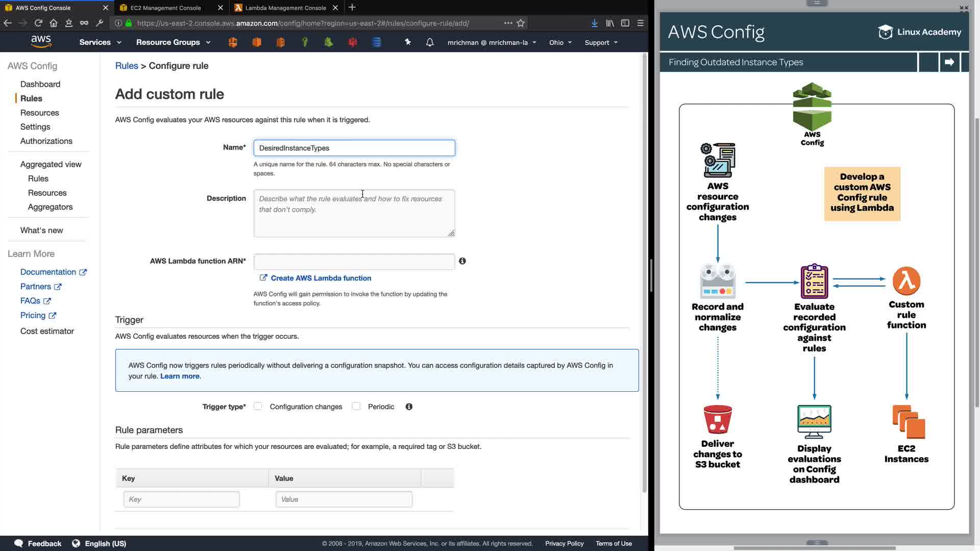Screen dimensions: 980x551
Task: Reload the page with refresh icon
Action: click(38, 23)
